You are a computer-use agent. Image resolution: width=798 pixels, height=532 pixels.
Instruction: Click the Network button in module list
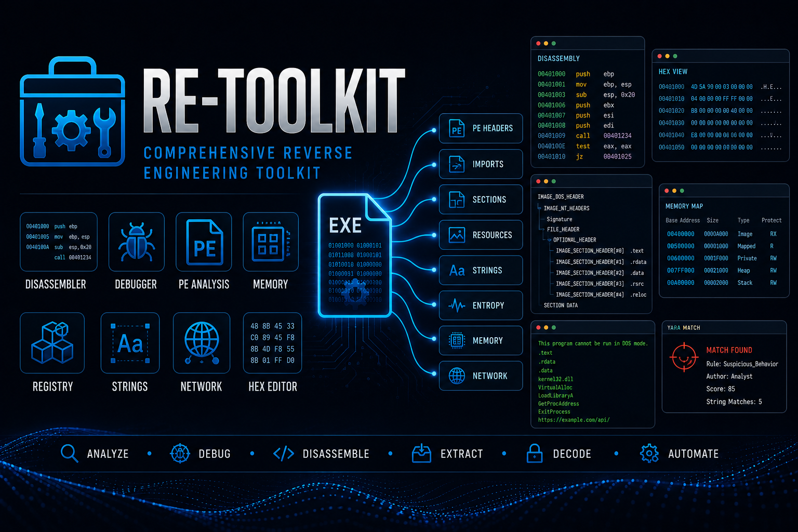[481, 376]
